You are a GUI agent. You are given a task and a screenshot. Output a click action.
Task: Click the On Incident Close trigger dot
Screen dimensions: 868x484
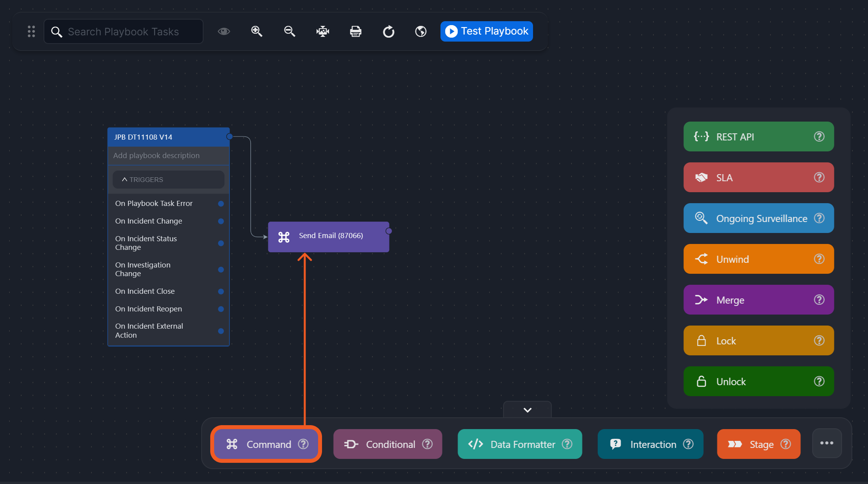tap(221, 291)
